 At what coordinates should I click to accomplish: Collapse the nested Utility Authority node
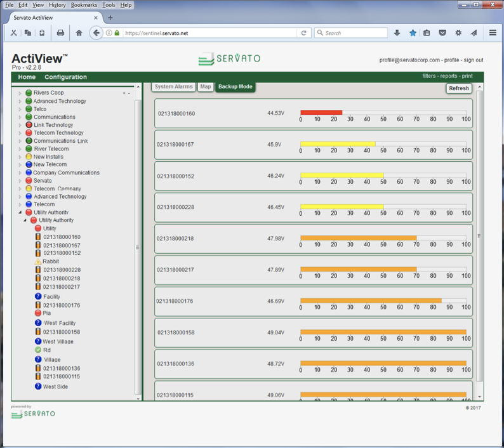click(x=25, y=220)
